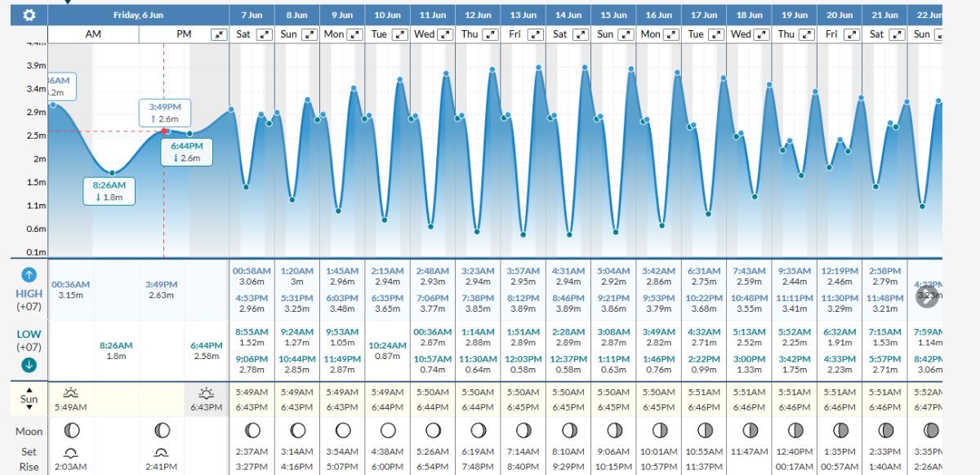This screenshot has width=980, height=475.
Task: Toggle Sun row using the down arrow
Action: (29, 407)
